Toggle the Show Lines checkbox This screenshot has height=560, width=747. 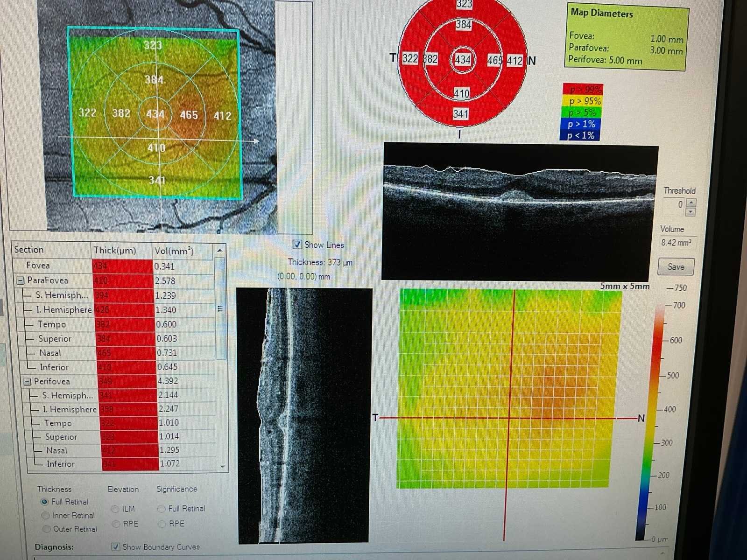[x=297, y=245]
